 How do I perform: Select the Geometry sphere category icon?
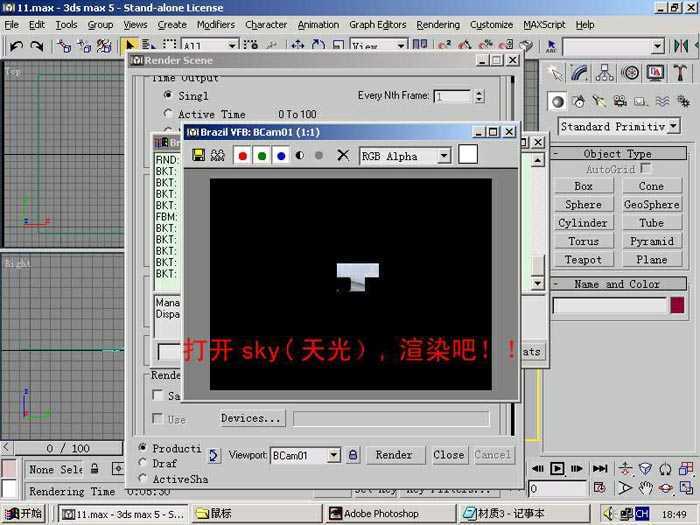(557, 102)
